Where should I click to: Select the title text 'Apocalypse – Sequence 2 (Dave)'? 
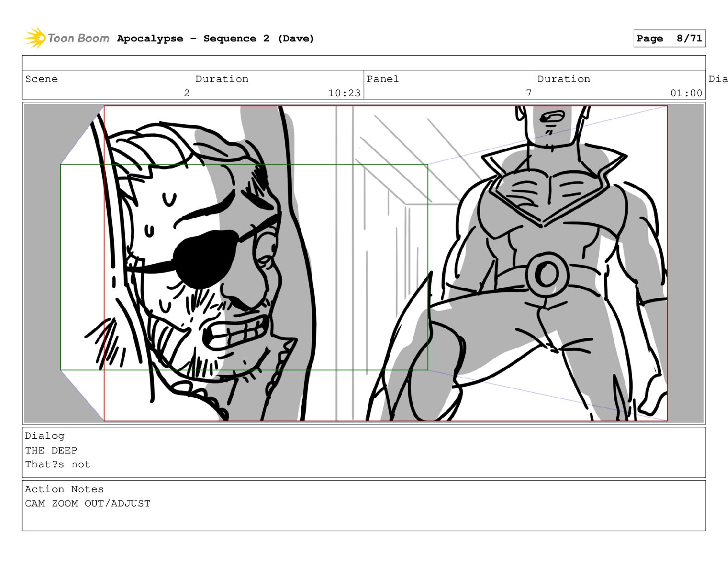click(x=215, y=39)
